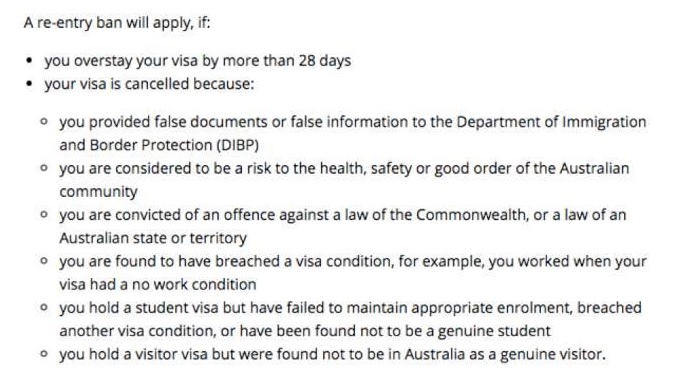Click the bullet before 'your visa is cancelled because'
The width and height of the screenshot is (673, 372).
tap(29, 84)
